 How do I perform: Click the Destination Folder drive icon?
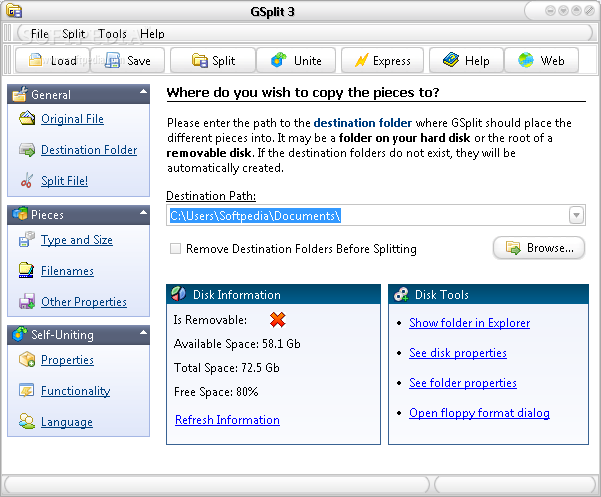(x=27, y=149)
